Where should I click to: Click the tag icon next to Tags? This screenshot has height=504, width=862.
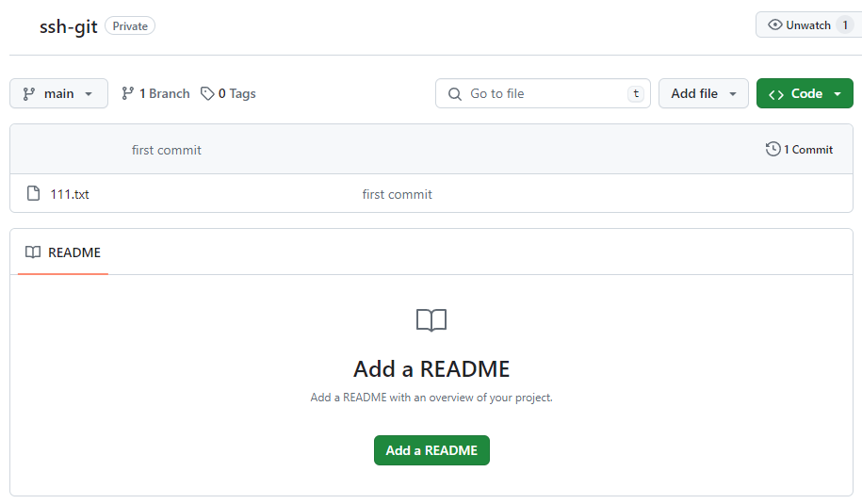(x=207, y=94)
